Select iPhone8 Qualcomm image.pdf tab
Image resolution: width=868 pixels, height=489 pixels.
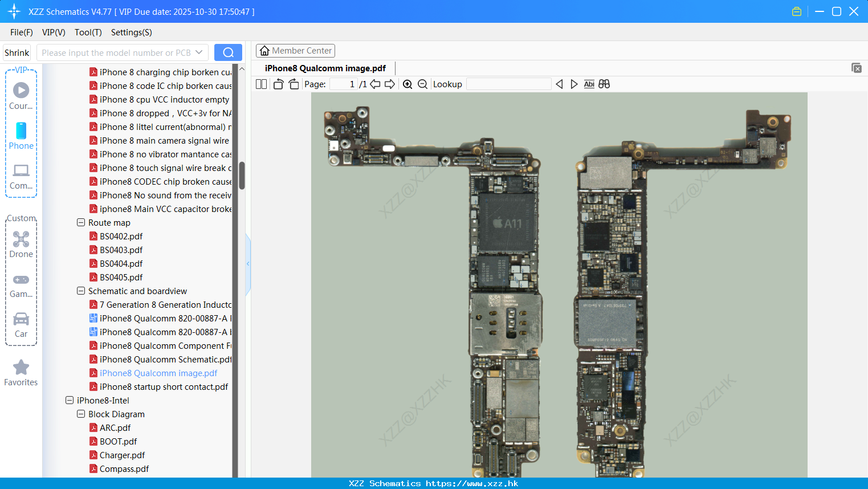coord(325,68)
